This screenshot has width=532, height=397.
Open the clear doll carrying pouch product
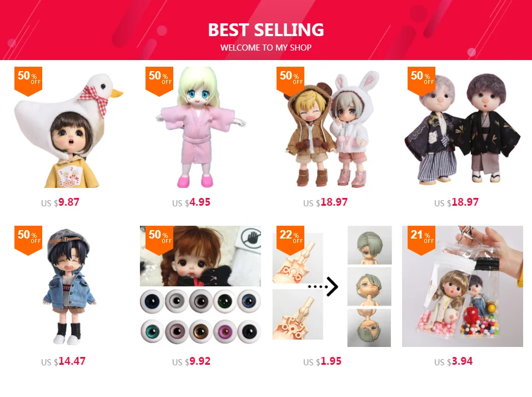(x=463, y=286)
